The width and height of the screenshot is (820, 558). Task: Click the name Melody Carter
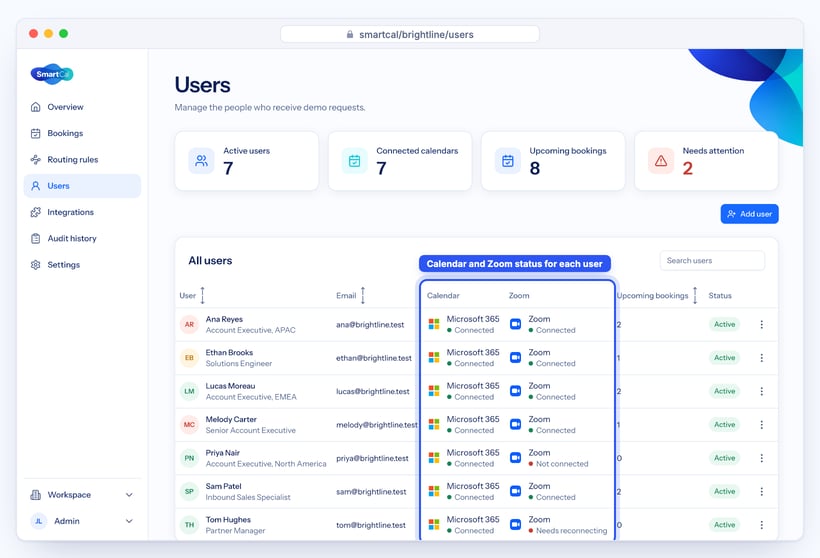(231, 419)
